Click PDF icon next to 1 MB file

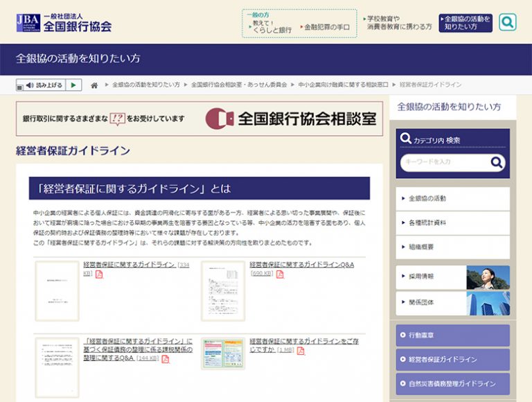(300, 351)
